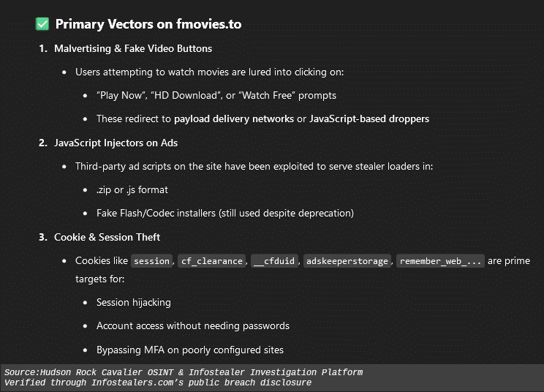
Task: Select the "Cookie & Session Theft" list heading
Action: coord(107,237)
